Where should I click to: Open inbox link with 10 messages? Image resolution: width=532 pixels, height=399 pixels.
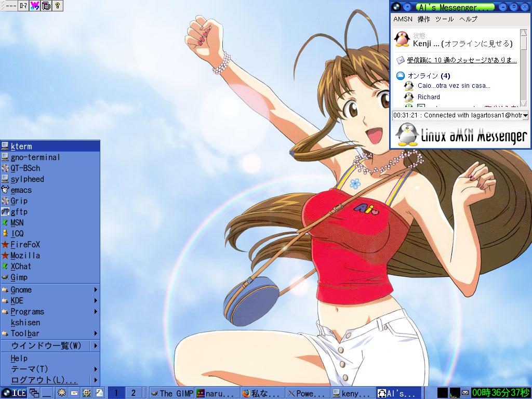point(461,60)
